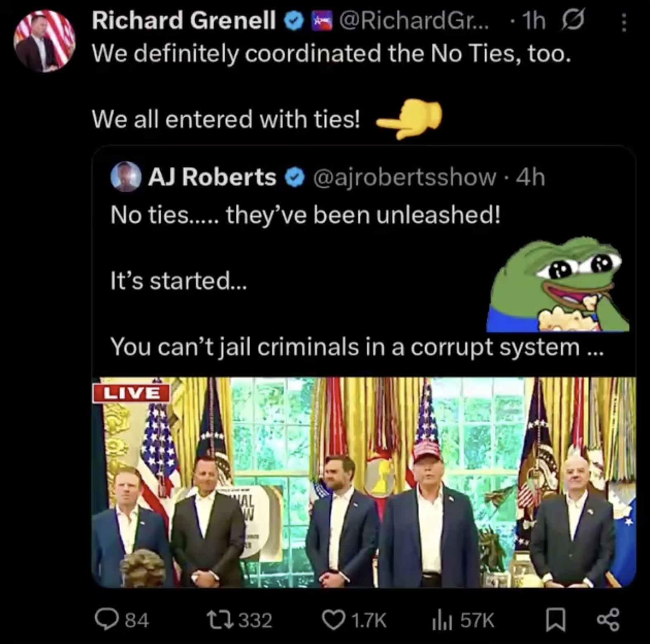Image resolution: width=650 pixels, height=644 pixels.
Task: Click the share icon
Action: coord(608,619)
